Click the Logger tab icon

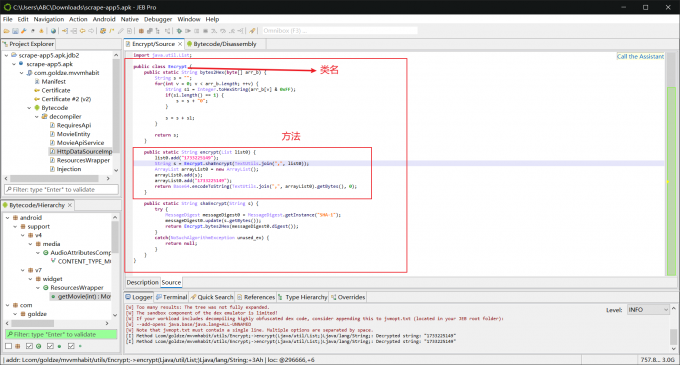128,297
